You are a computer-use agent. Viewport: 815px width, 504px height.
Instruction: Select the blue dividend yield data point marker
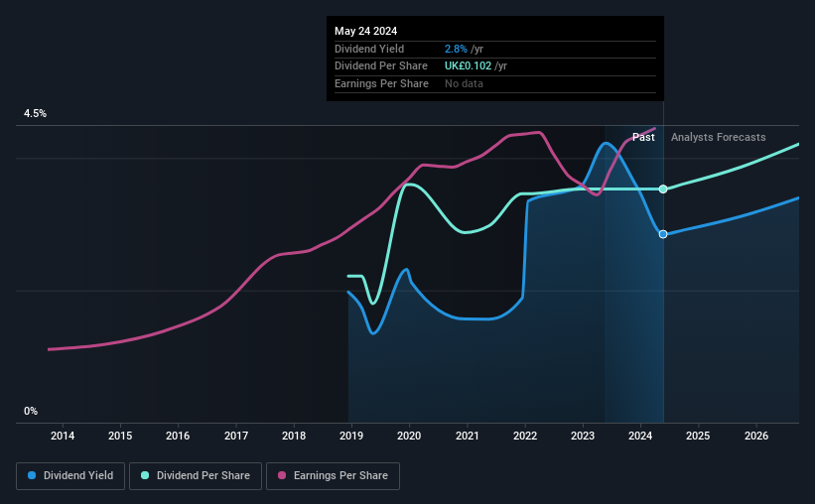coord(663,234)
